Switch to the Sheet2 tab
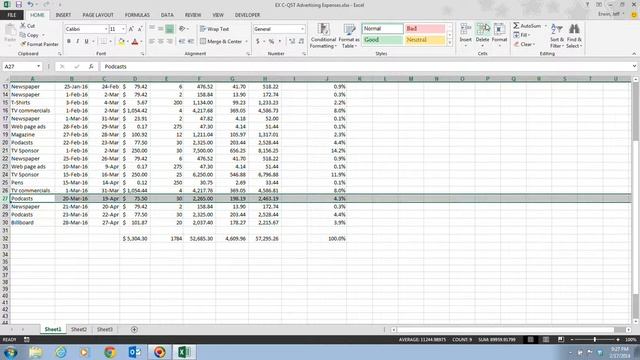 [x=79, y=329]
